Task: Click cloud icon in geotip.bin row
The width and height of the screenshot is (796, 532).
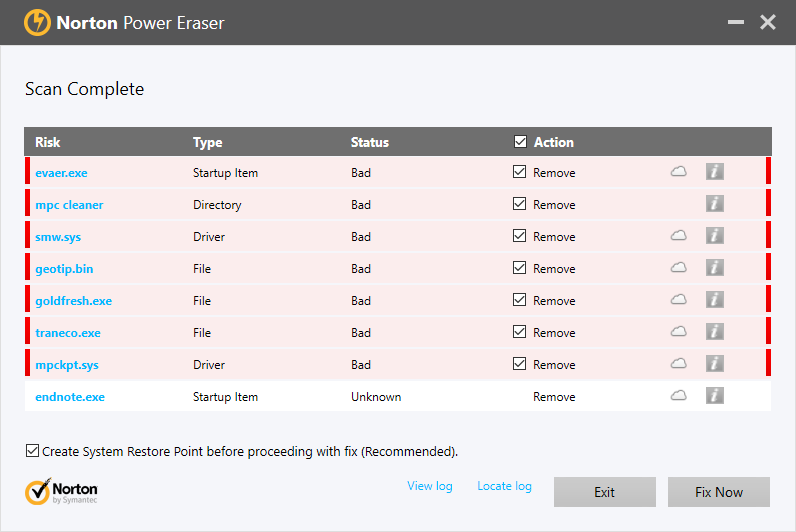Action: (x=679, y=268)
